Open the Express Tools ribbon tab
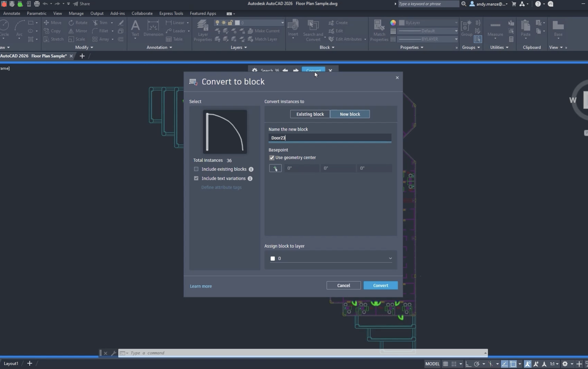Viewport: 588px width, 369px height. (171, 13)
